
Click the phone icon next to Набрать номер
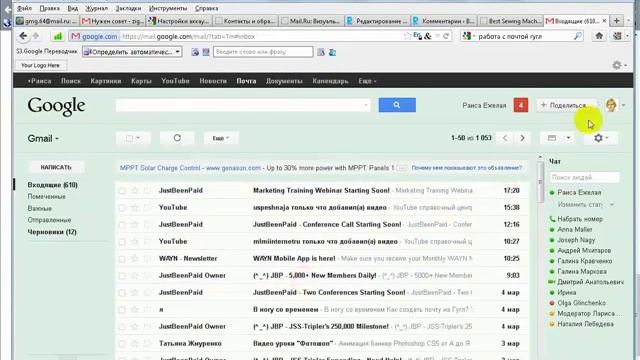click(x=552, y=219)
